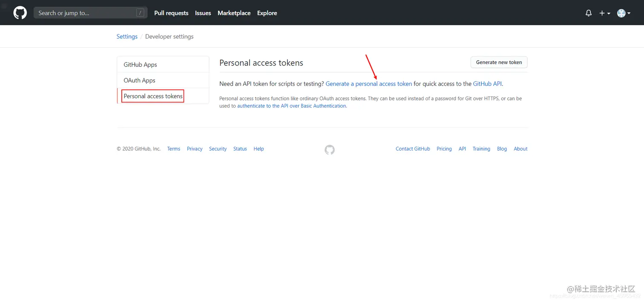
Task: Open the Contact GitHub footer link
Action: 413,149
